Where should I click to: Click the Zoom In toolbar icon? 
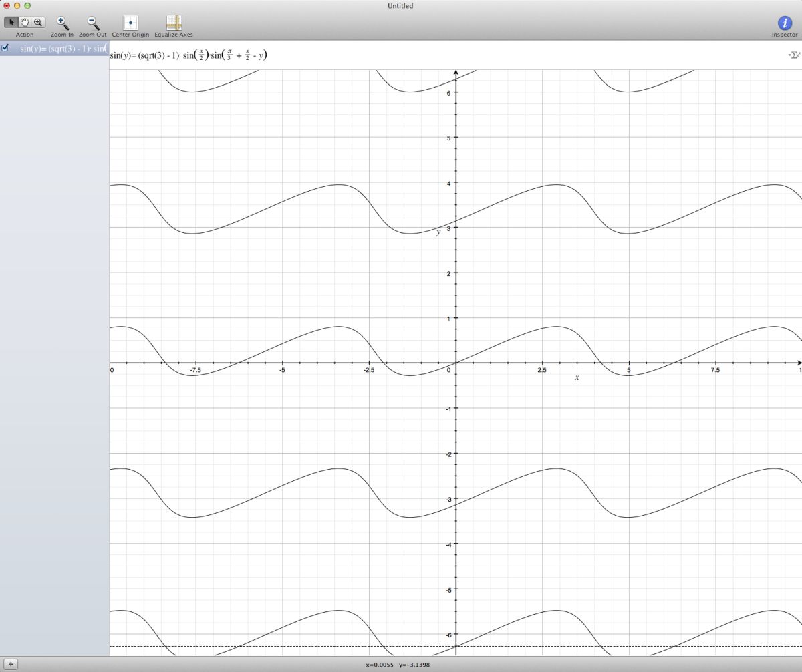coord(62,23)
